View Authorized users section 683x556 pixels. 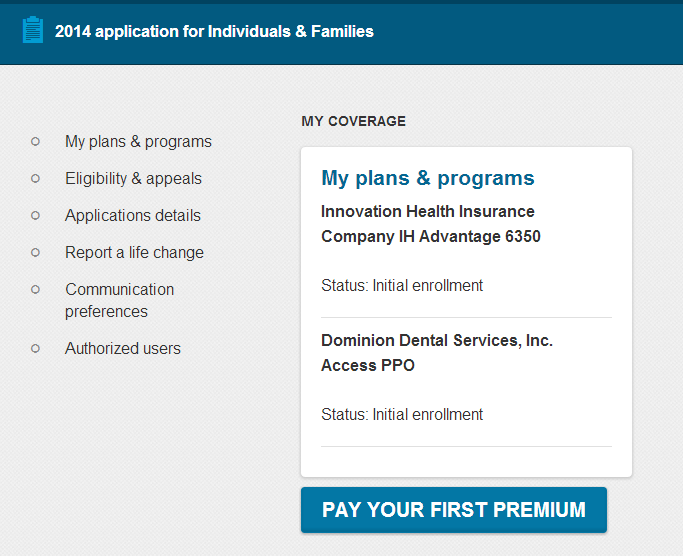(123, 349)
